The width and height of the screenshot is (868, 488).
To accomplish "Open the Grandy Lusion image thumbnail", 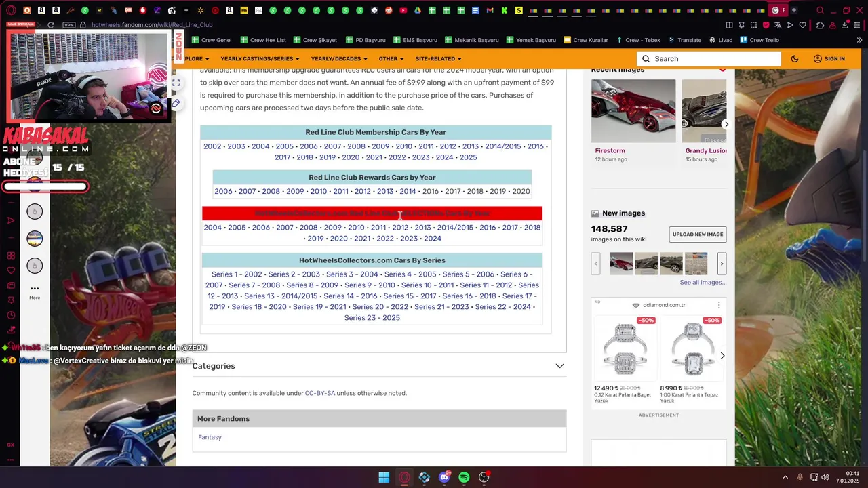I will click(704, 111).
